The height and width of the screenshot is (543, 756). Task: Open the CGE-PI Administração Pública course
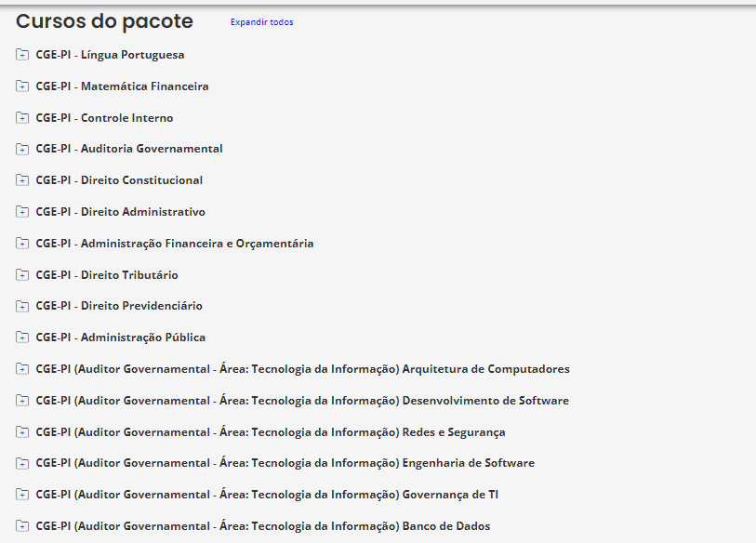[121, 338]
